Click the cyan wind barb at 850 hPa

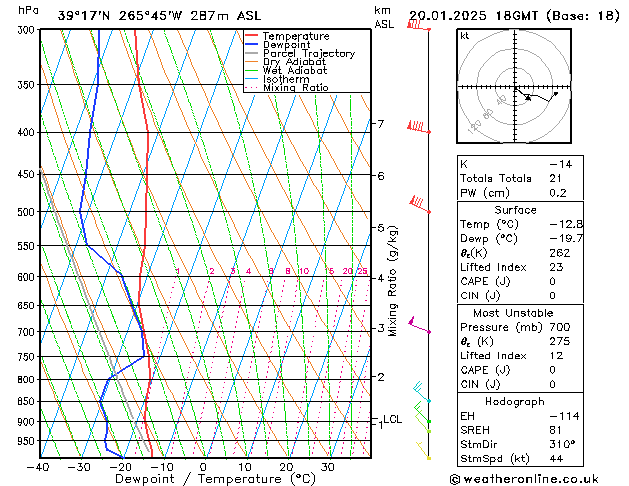pyautogui.click(x=422, y=392)
